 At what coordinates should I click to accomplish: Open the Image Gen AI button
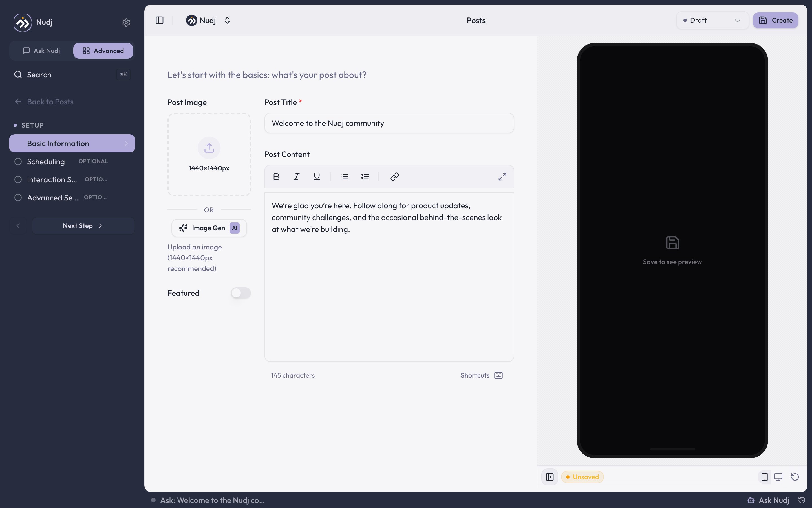[209, 228]
